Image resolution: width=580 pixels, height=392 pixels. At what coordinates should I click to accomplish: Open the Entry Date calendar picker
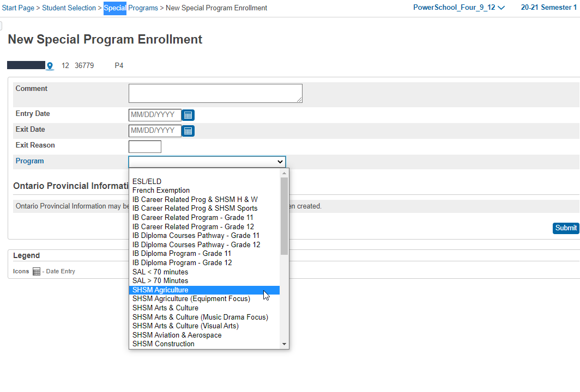[x=188, y=115]
